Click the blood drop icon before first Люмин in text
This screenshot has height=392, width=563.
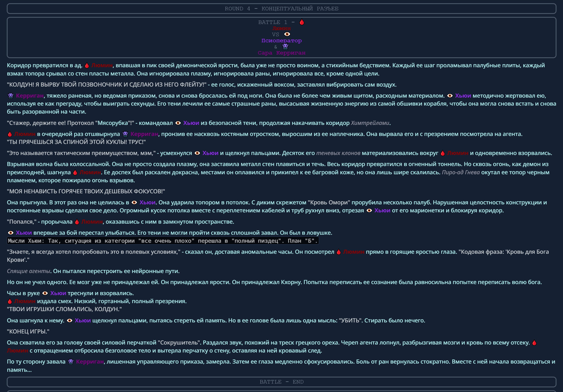tap(87, 65)
